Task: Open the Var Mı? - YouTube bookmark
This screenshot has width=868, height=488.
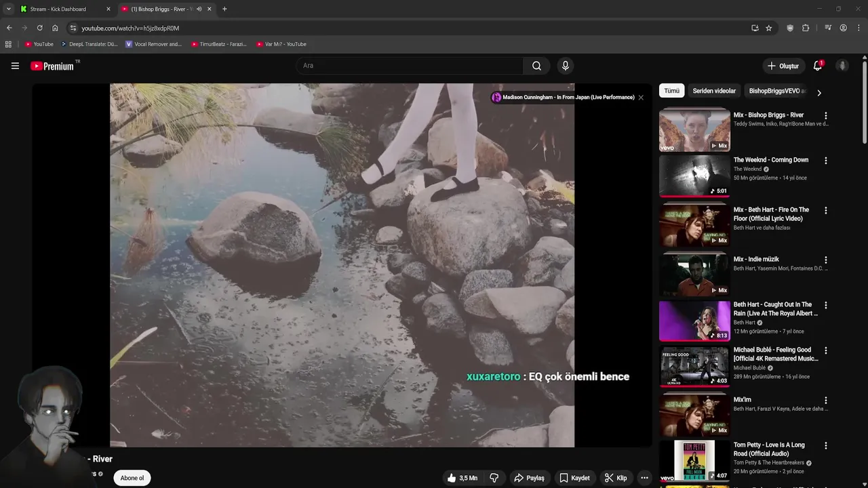Action: click(281, 44)
